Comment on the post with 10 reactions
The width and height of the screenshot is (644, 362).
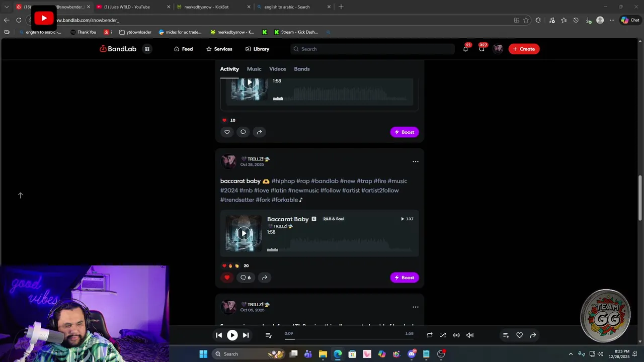tap(243, 132)
